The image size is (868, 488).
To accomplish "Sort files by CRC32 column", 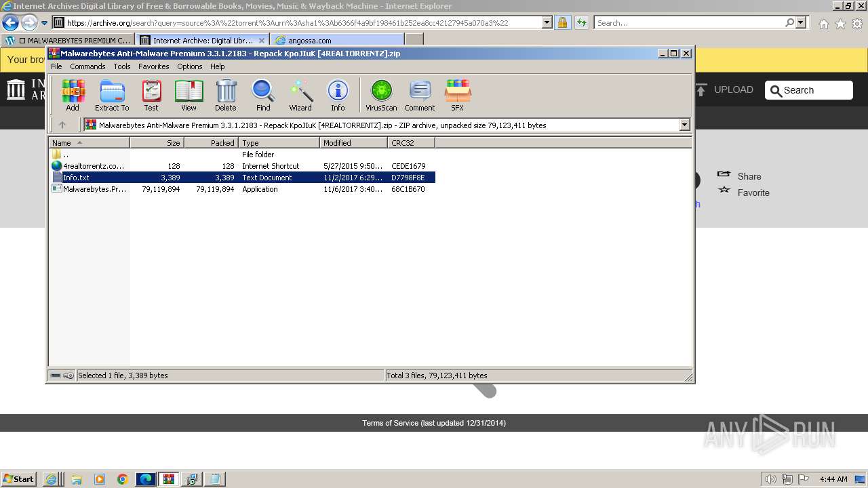I will point(411,142).
